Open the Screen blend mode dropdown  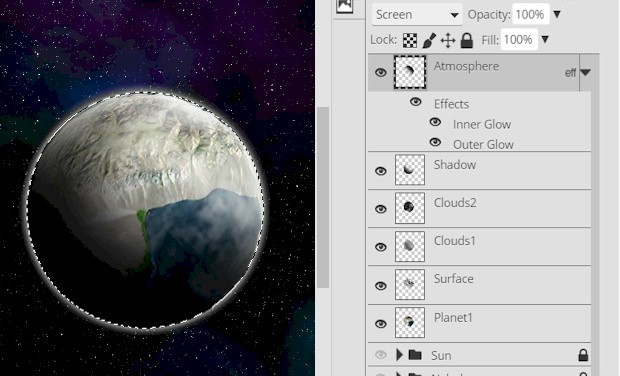tap(417, 15)
